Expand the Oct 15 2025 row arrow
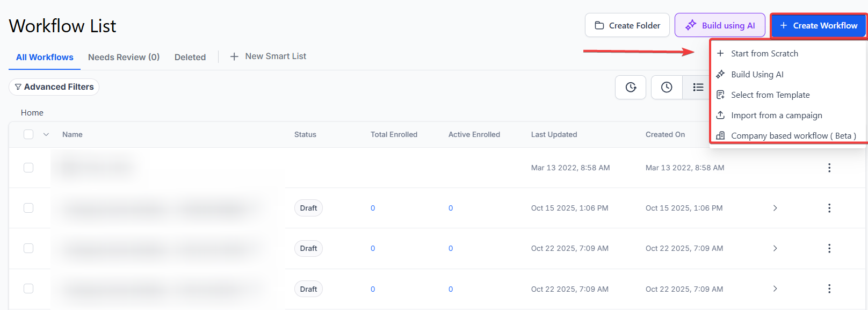Image resolution: width=868 pixels, height=310 pixels. [775, 208]
